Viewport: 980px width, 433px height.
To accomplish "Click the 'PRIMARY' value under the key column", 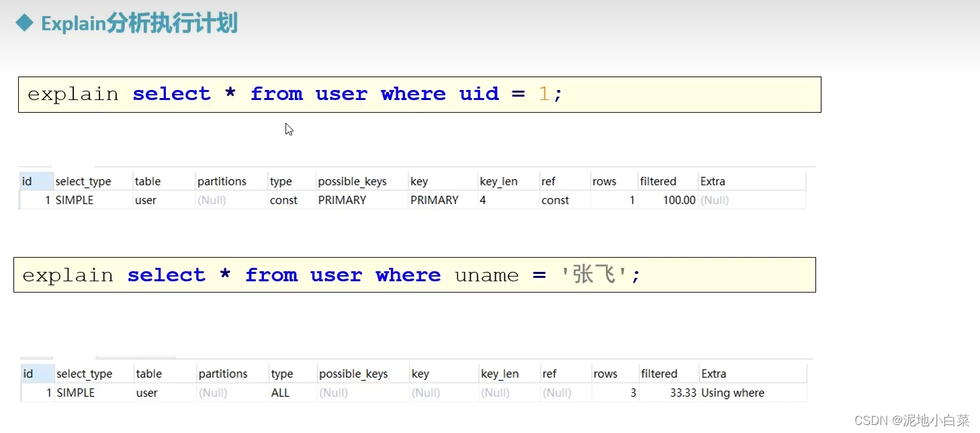I will point(435,200).
